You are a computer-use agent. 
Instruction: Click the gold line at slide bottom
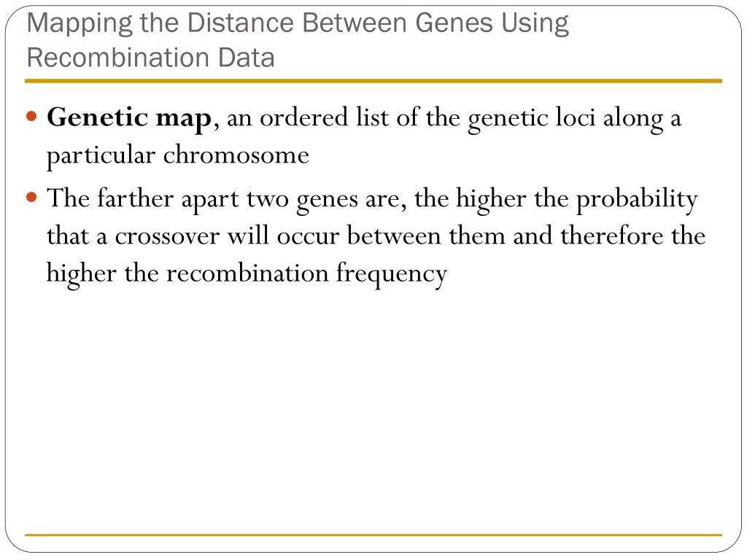tap(373, 534)
